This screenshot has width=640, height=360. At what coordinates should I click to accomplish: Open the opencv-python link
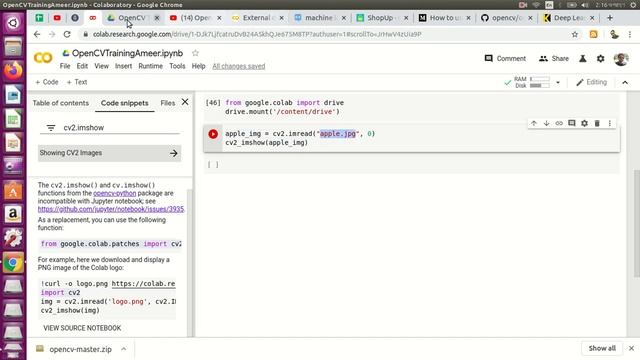pyautogui.click(x=115, y=193)
